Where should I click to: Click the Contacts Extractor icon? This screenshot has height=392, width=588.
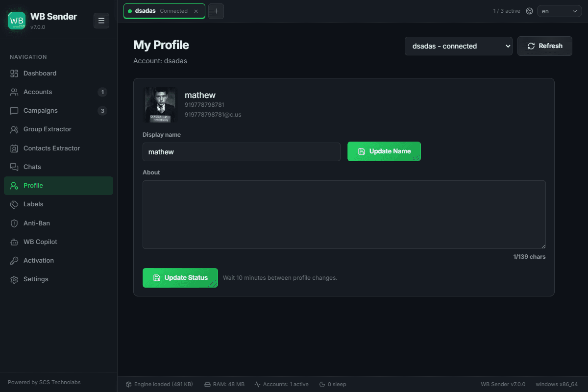(x=14, y=148)
